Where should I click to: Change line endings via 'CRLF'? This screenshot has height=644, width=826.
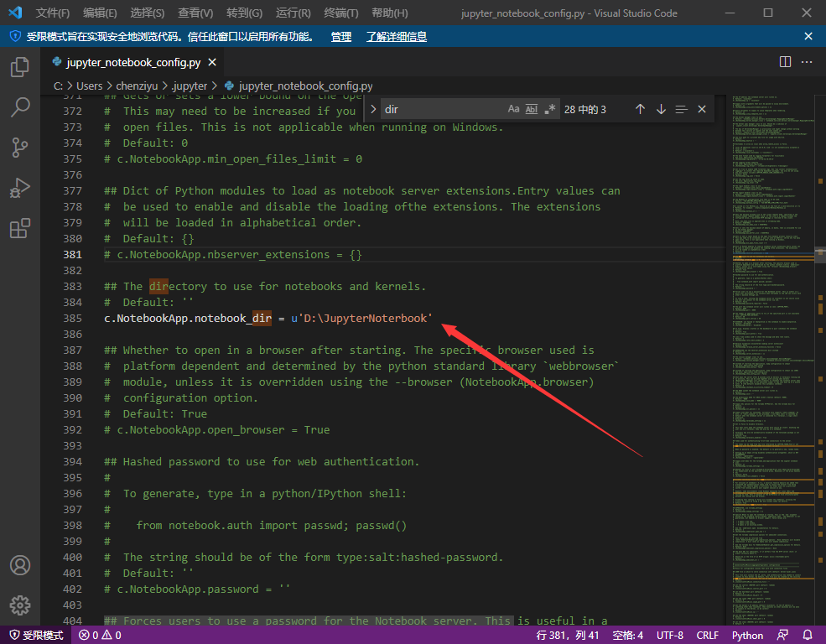pos(707,635)
